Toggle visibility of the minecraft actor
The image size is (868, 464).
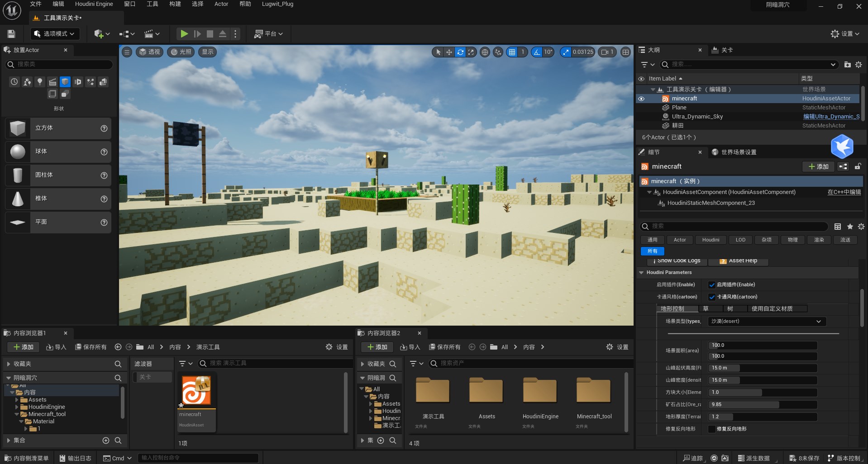(x=641, y=99)
